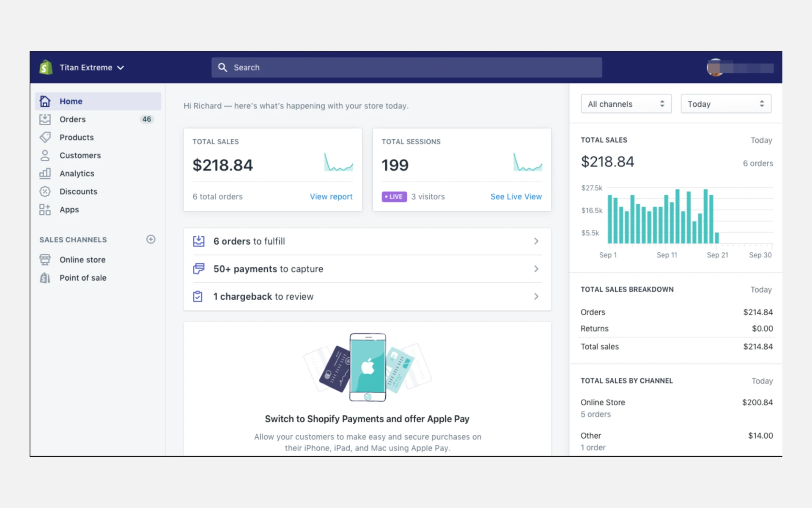This screenshot has width=812, height=508.
Task: Open the All channels dropdown
Action: coord(626,104)
